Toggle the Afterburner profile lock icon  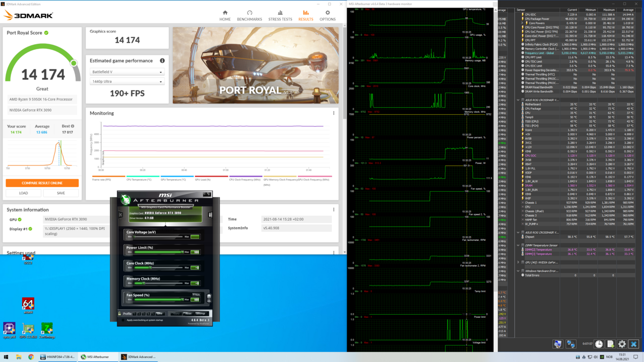coord(120,314)
